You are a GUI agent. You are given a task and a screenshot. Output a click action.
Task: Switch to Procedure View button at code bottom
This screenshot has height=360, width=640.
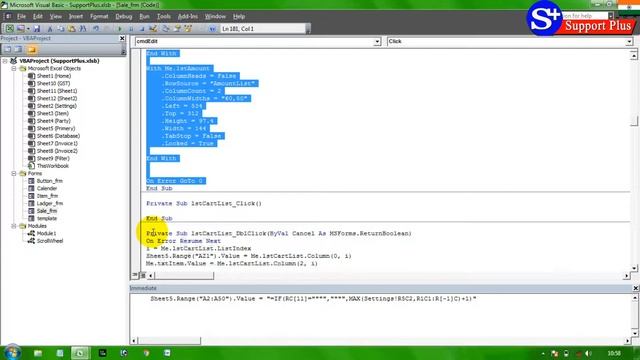coord(135,276)
